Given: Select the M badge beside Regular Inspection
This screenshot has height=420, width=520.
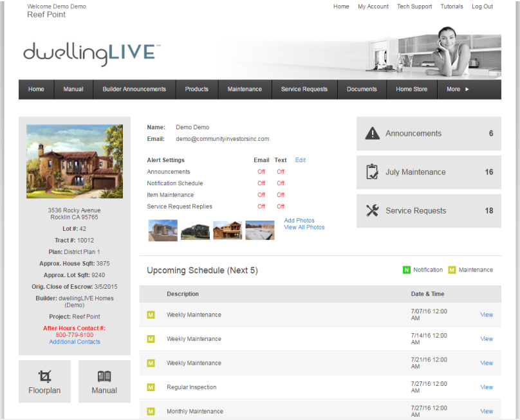Looking at the screenshot, I should point(151,387).
